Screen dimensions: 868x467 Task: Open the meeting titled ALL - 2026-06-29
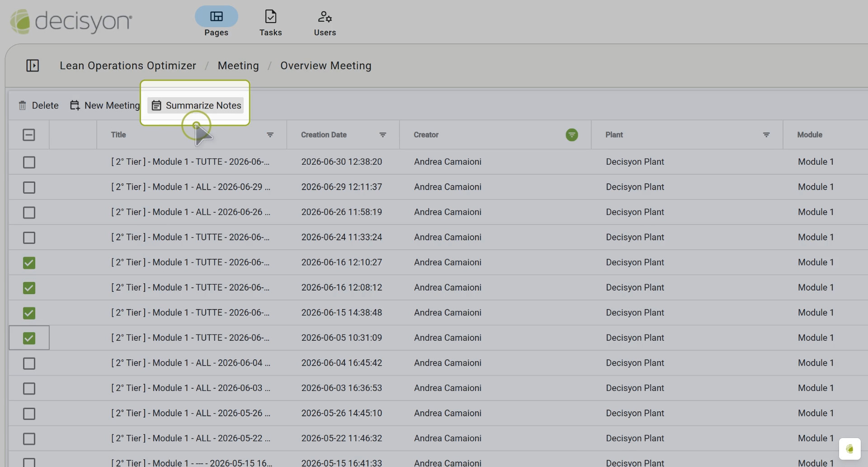click(191, 187)
